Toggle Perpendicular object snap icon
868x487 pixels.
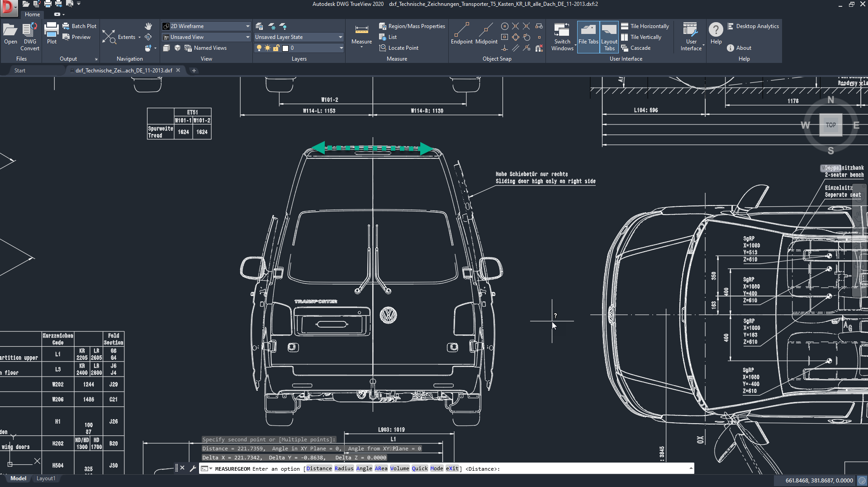(x=505, y=48)
